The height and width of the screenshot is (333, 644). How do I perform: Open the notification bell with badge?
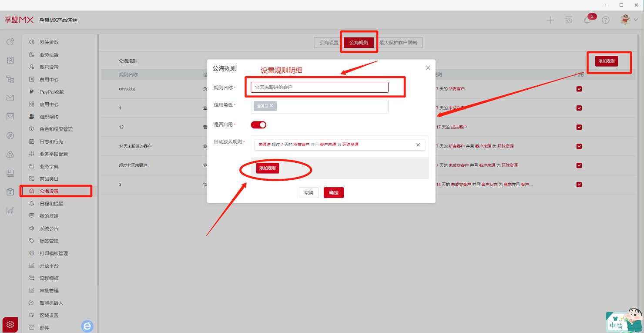coord(587,20)
